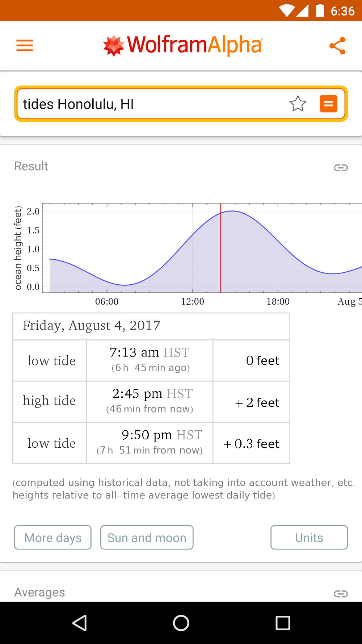This screenshot has width=362, height=644.
Task: Select the 7:13 am low tide row
Action: (x=151, y=360)
